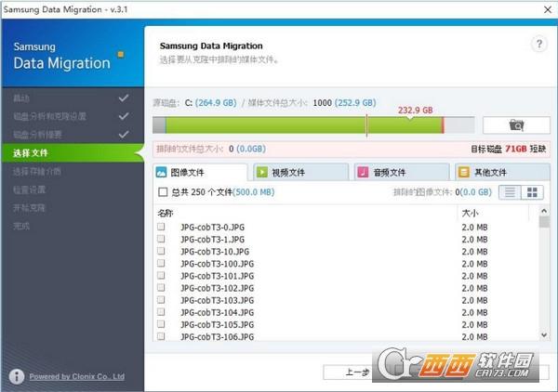
Task: Open the 其他文件 tab
Action: 502,173
